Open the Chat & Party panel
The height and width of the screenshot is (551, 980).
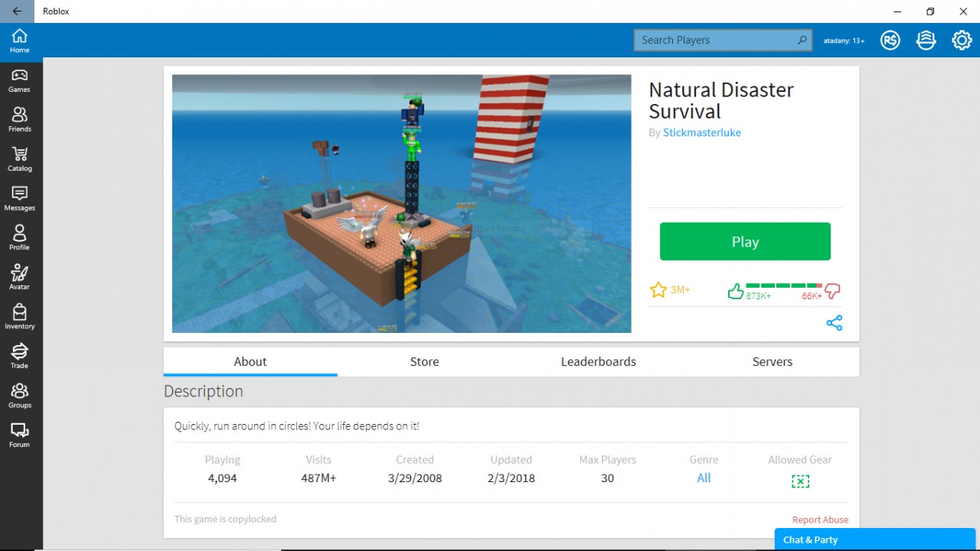[875, 540]
